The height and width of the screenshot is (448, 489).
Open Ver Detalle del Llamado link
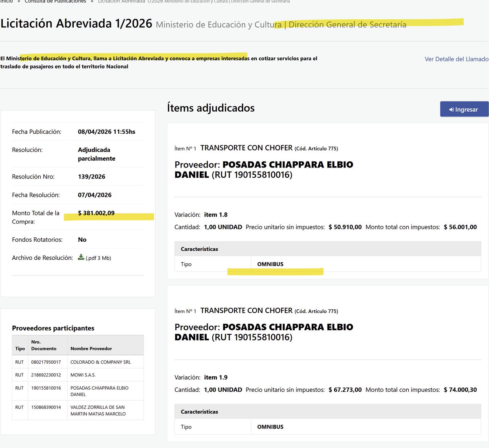pyautogui.click(x=456, y=59)
